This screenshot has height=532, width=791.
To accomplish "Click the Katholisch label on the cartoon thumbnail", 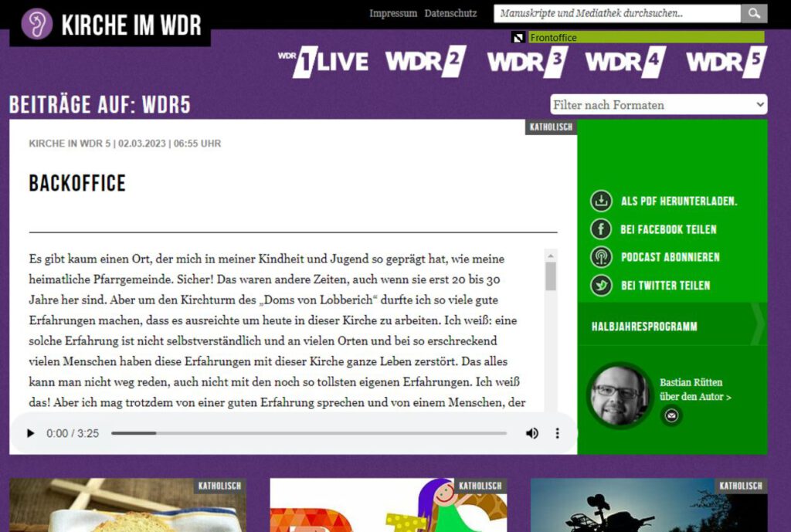I will click(480, 486).
